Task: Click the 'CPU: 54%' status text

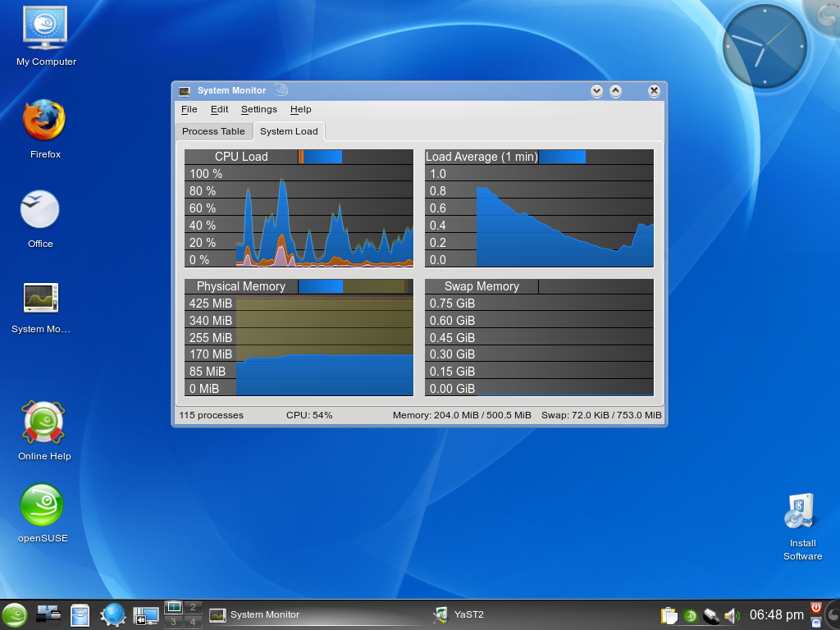Action: pos(309,415)
